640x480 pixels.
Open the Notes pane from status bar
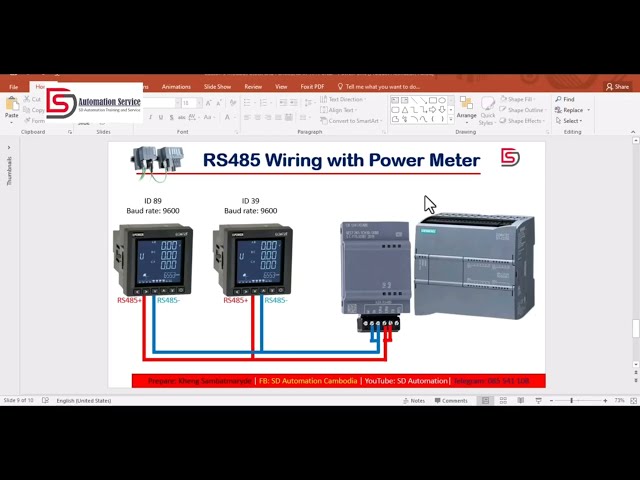click(414, 401)
